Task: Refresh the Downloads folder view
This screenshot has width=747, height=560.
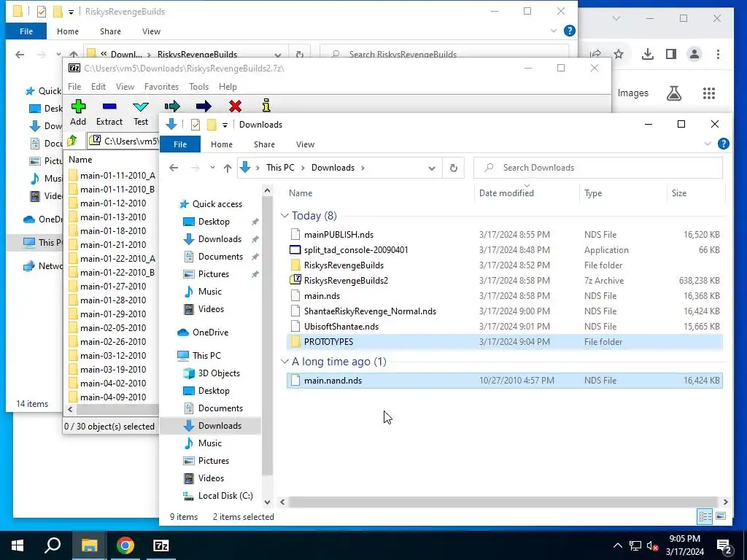Action: tap(454, 168)
